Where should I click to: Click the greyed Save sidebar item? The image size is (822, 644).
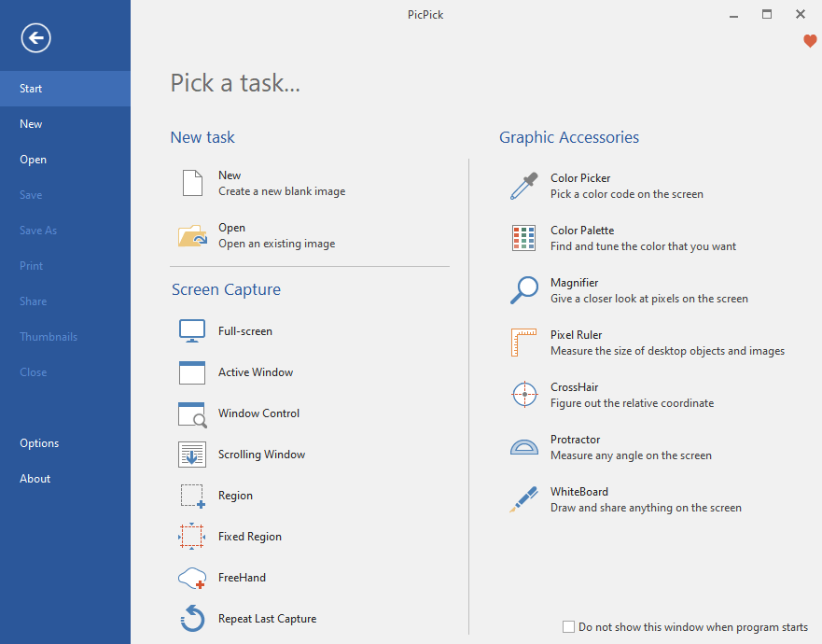click(x=65, y=195)
